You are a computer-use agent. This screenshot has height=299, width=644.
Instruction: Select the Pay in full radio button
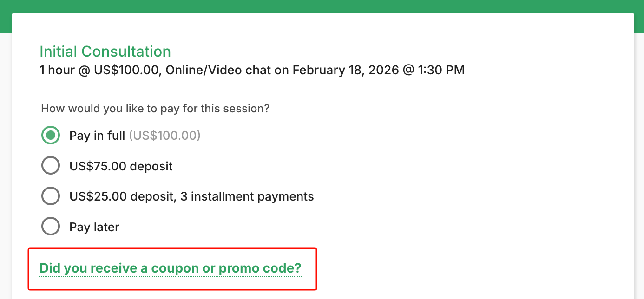coord(51,136)
